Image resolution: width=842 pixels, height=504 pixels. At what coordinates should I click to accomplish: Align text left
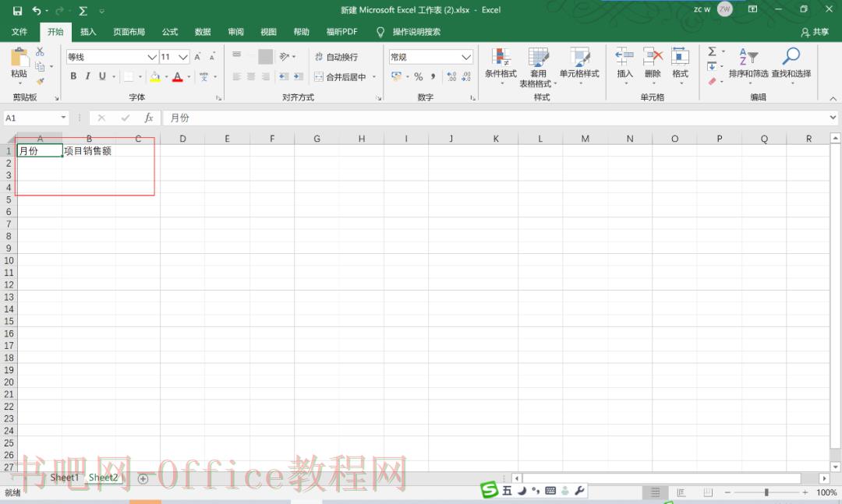pos(237,77)
